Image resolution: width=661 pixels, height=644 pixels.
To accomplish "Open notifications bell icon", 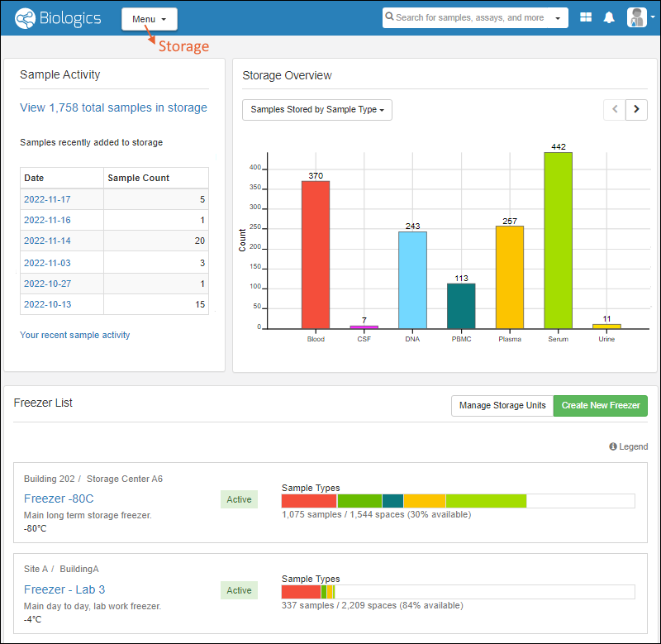I will click(x=609, y=17).
